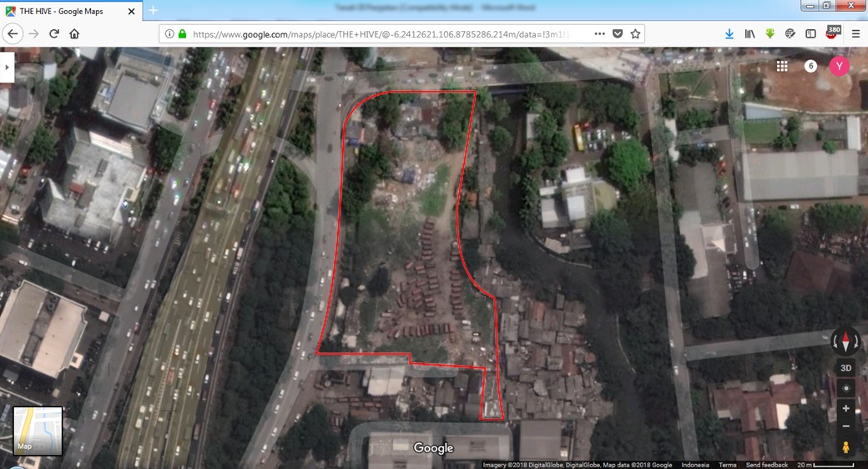This screenshot has width=868, height=469.
Task: Go back with the browser back arrow
Action: (13, 33)
